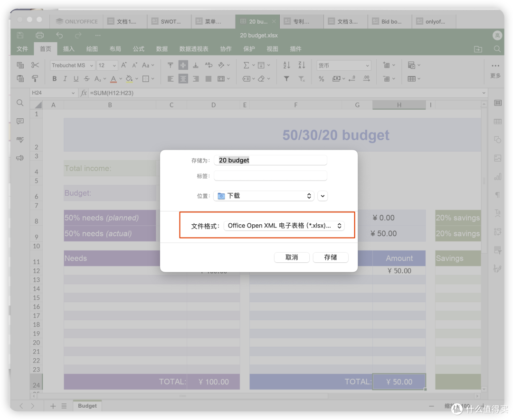Toggle strikethrough formatting
513x420 pixels.
(87, 78)
